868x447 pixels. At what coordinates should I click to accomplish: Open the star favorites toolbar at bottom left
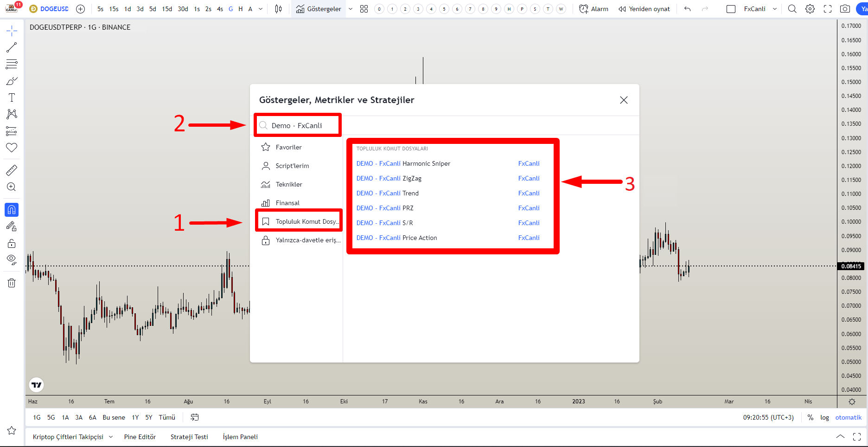(x=12, y=431)
